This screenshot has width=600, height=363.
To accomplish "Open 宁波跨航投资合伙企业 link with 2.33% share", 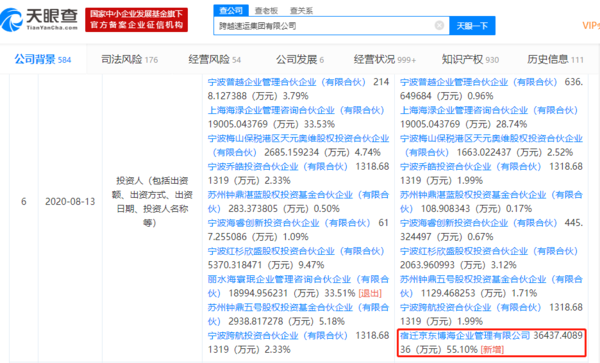I will (x=277, y=336).
